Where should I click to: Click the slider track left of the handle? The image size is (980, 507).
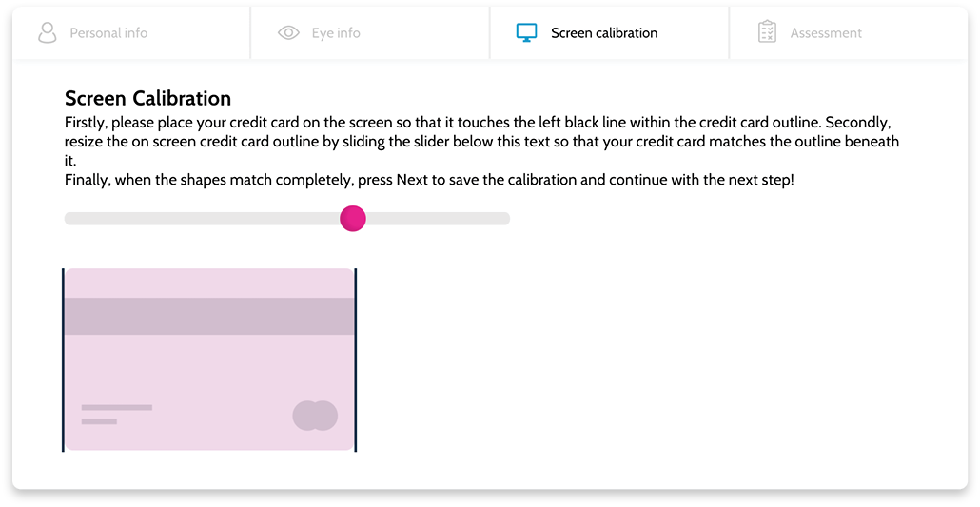[202, 218]
